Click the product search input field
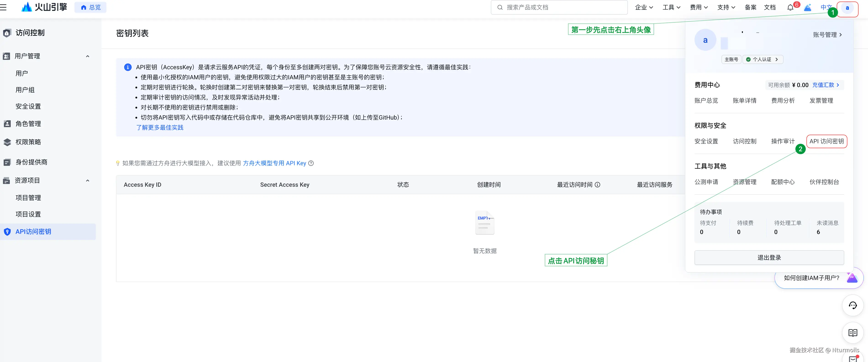The width and height of the screenshot is (868, 362). (559, 7)
